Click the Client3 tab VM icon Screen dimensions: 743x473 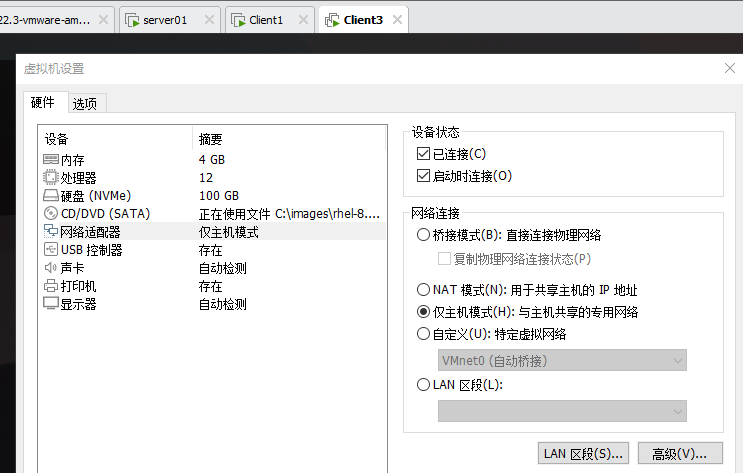332,20
